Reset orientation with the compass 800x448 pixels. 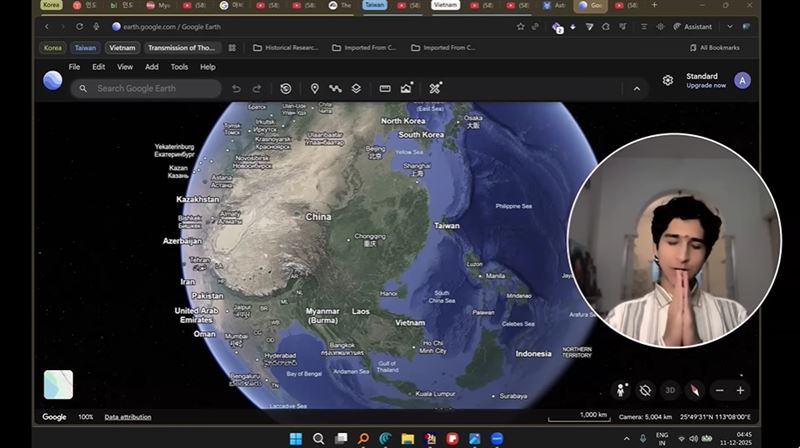point(694,390)
